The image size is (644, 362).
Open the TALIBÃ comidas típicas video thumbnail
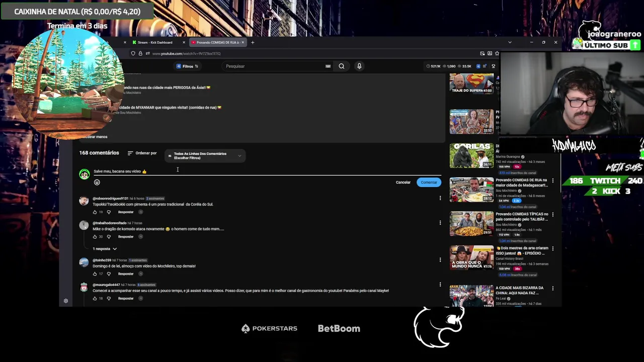click(x=471, y=224)
